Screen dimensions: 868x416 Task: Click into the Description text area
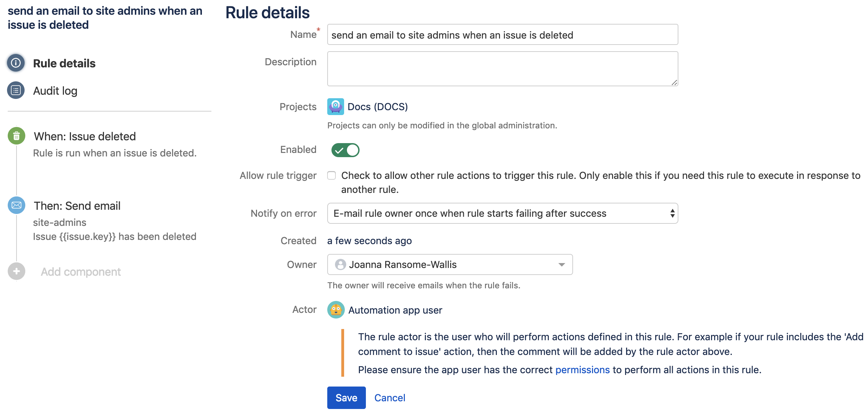click(x=502, y=69)
